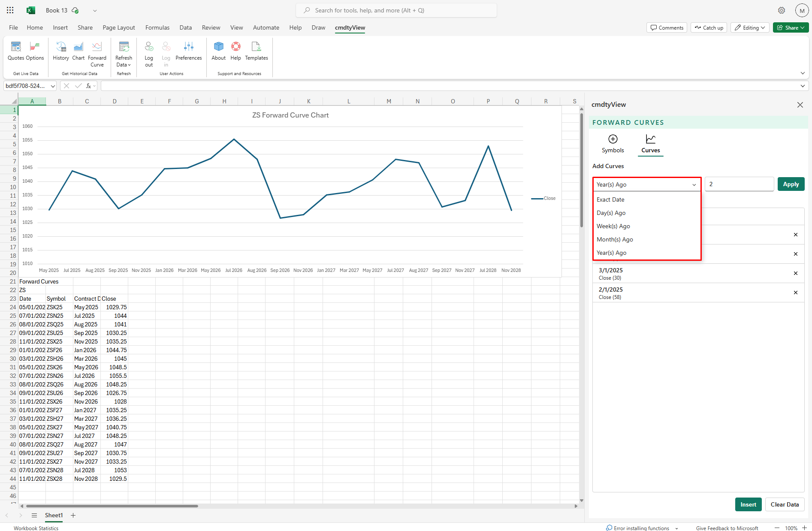This screenshot has width=812, height=531.
Task: Open the Options live data tool
Action: point(35,51)
